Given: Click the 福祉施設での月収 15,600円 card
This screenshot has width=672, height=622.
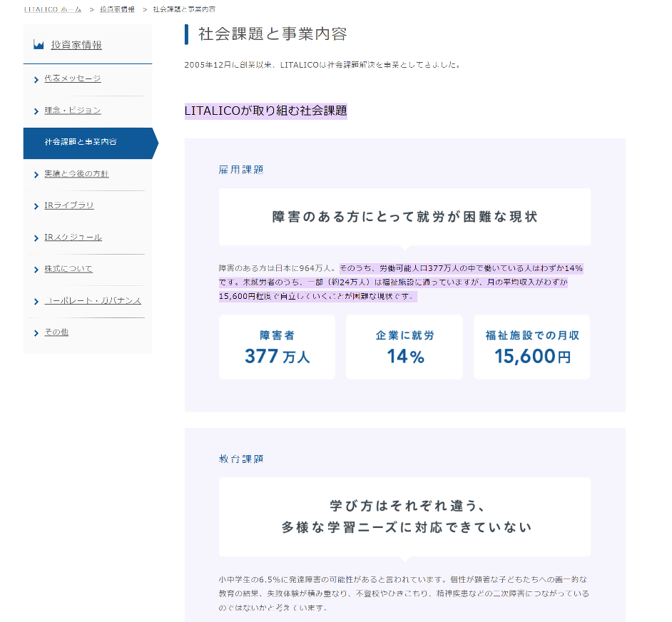Looking at the screenshot, I should click(531, 347).
